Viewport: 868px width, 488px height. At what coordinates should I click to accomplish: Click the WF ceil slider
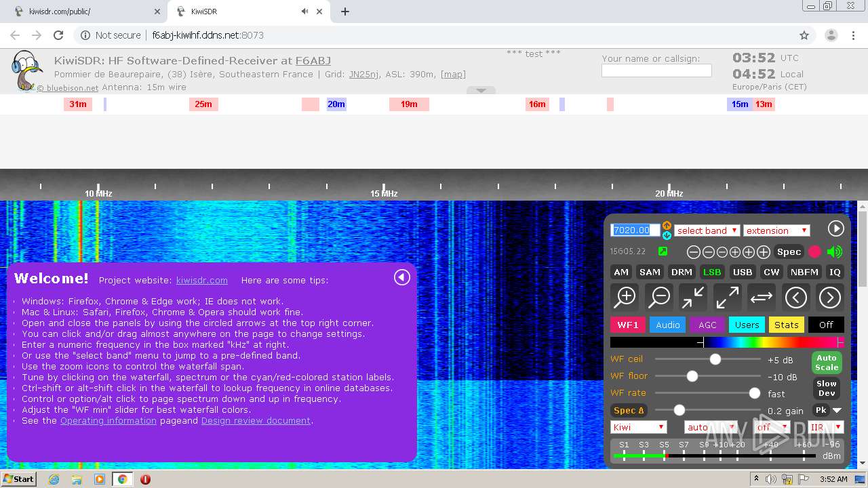(707, 359)
